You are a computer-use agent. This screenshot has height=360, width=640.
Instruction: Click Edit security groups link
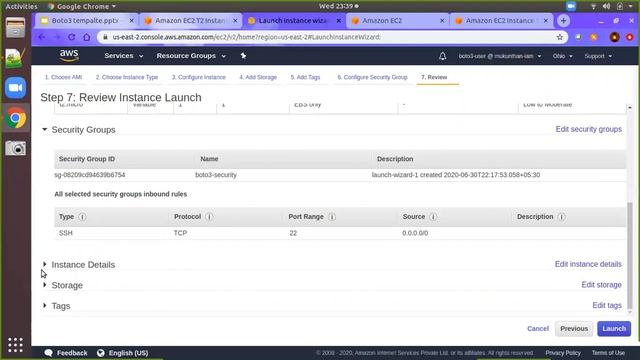pyautogui.click(x=589, y=129)
